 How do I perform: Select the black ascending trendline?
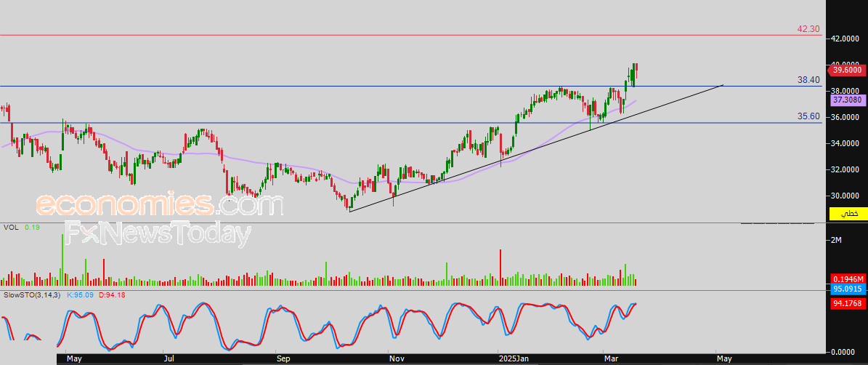pyautogui.click(x=536, y=148)
